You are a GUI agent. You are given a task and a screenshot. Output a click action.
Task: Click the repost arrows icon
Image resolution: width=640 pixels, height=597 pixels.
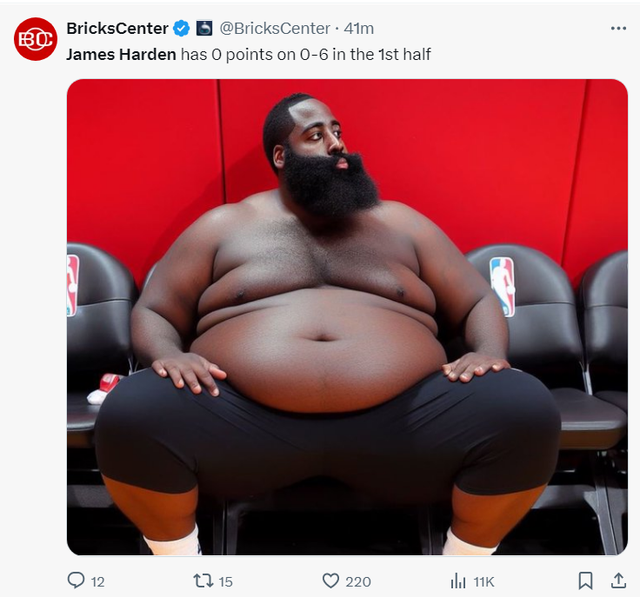tap(203, 581)
